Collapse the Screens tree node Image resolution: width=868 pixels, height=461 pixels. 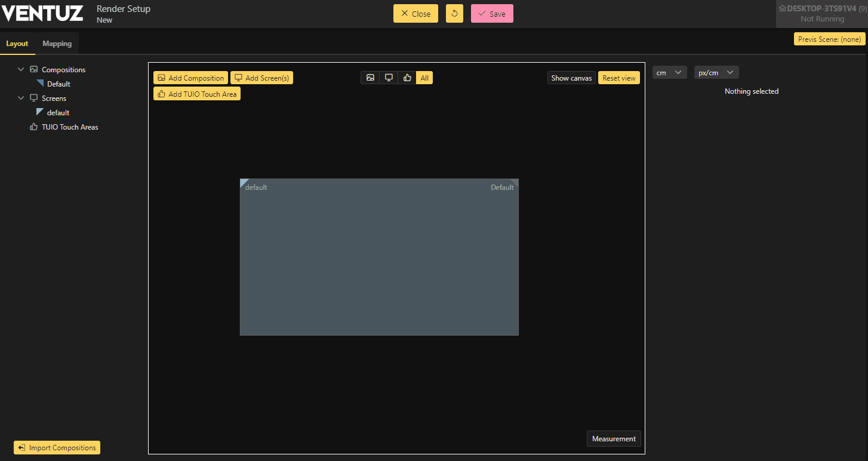(x=21, y=99)
